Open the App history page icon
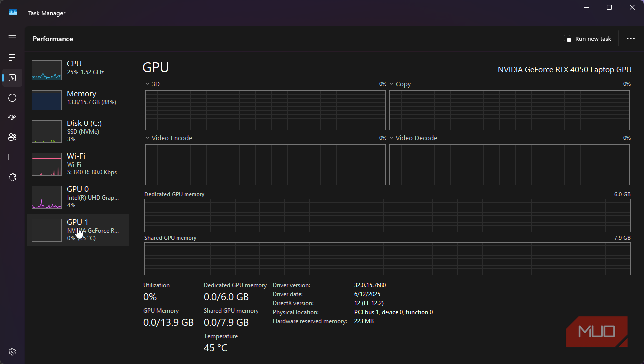The image size is (644, 364). click(x=12, y=98)
